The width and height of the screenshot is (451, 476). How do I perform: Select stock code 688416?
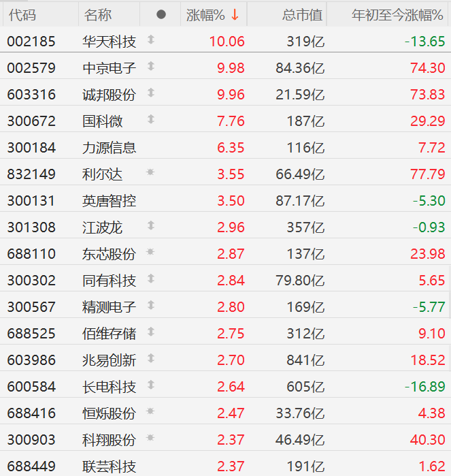31,413
